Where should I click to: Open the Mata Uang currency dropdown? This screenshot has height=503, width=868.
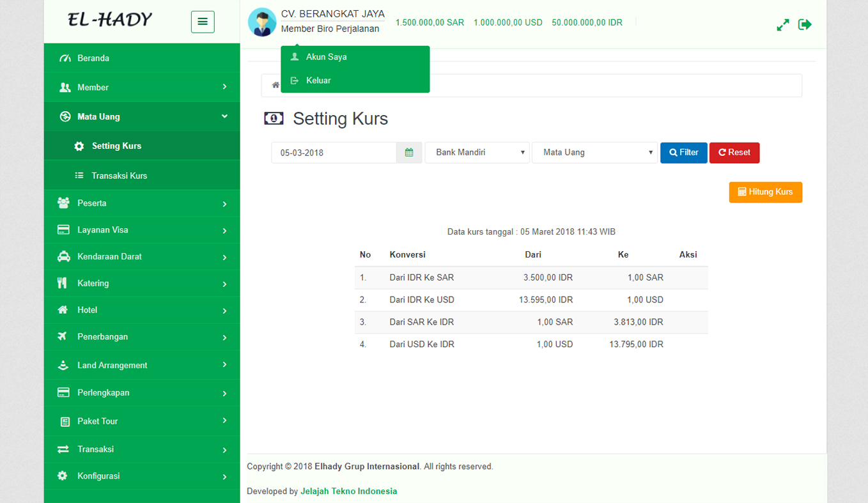pos(594,153)
